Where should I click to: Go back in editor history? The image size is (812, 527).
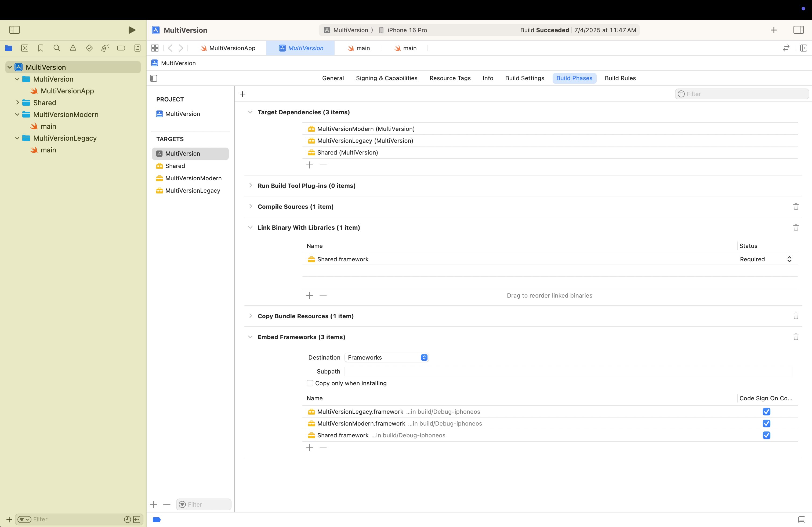[x=170, y=48]
